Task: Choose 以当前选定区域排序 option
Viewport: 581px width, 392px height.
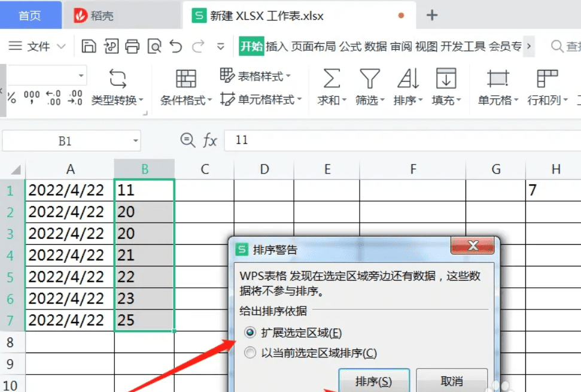Action: 250,353
